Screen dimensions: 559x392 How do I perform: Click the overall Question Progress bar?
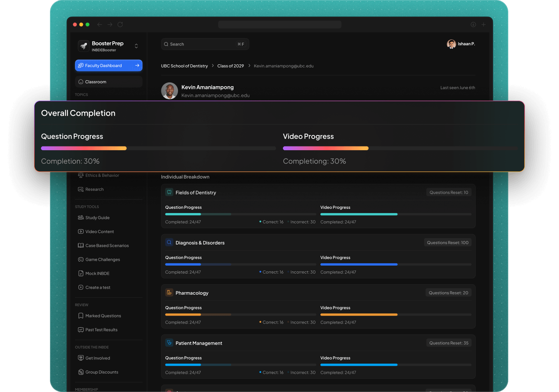[x=158, y=148]
